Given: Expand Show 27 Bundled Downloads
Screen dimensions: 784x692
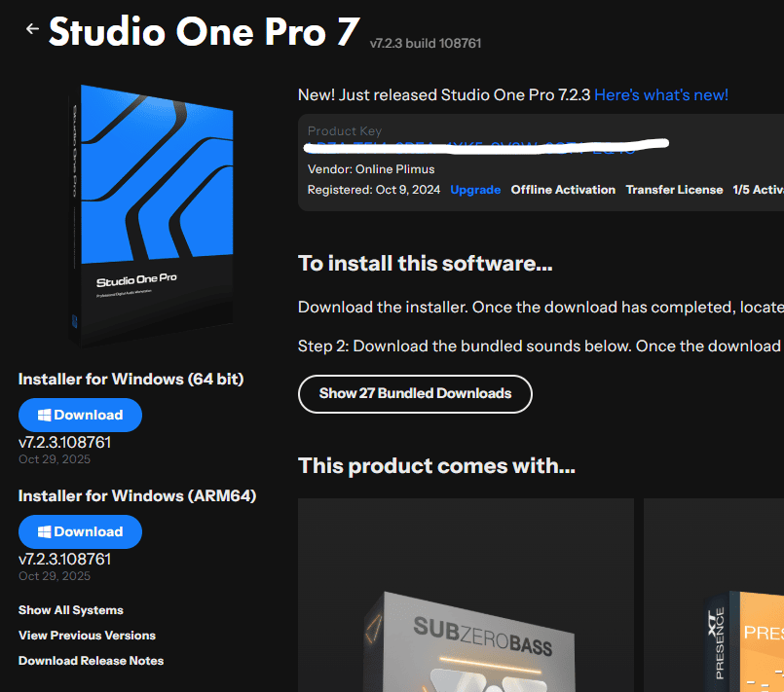Looking at the screenshot, I should (x=415, y=394).
